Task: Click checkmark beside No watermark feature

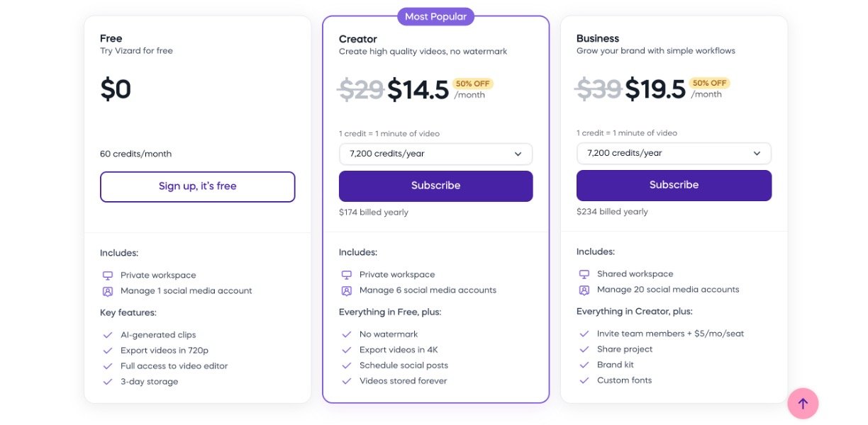Action: (x=347, y=334)
